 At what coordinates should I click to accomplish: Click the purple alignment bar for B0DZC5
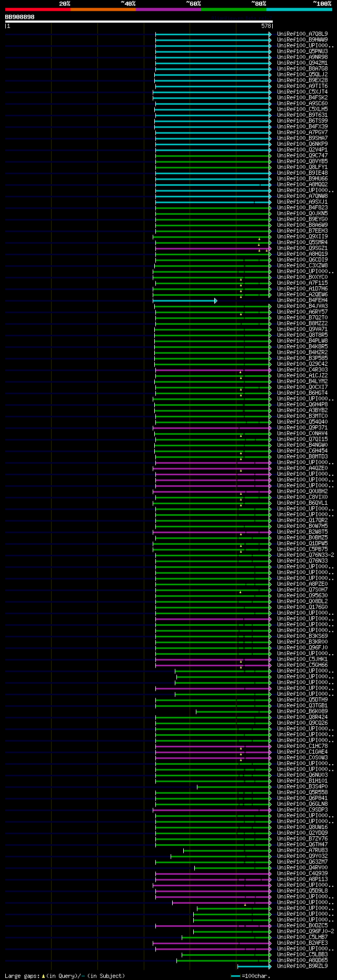pyautogui.click(x=213, y=926)
